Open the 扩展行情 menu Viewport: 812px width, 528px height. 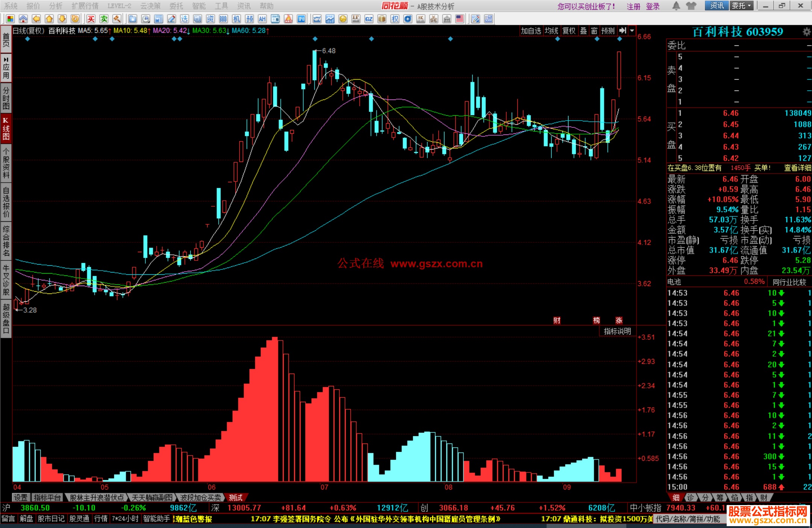[85, 6]
